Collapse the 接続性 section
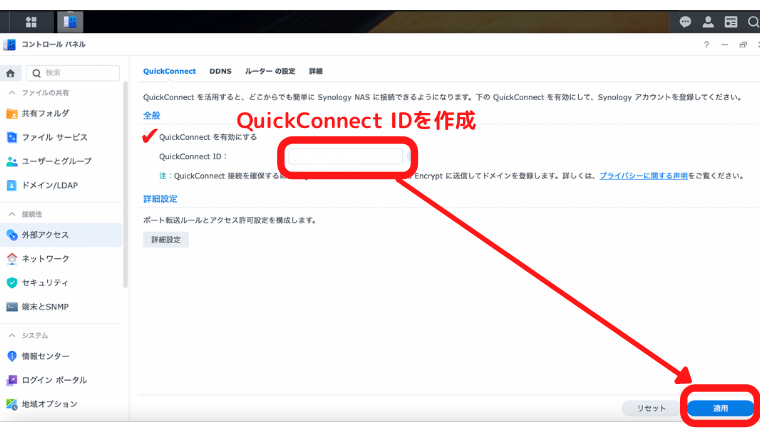The height and width of the screenshot is (428, 760). click(12, 214)
